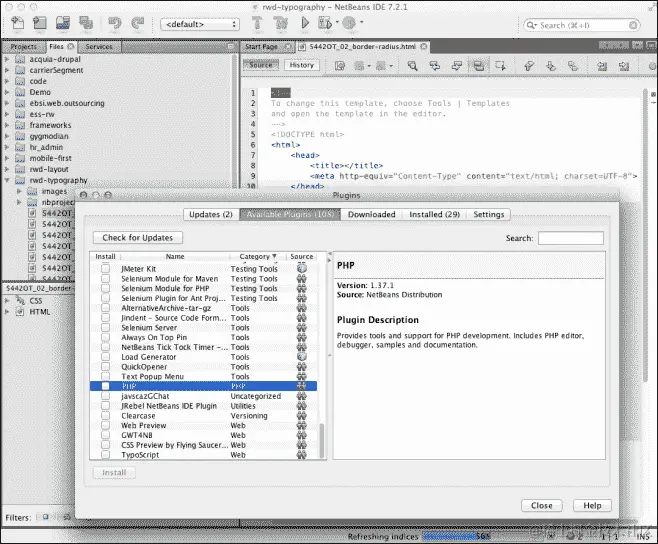Click the Redo toolbar icon
Viewport: 658px width, 544px height.
point(138,24)
